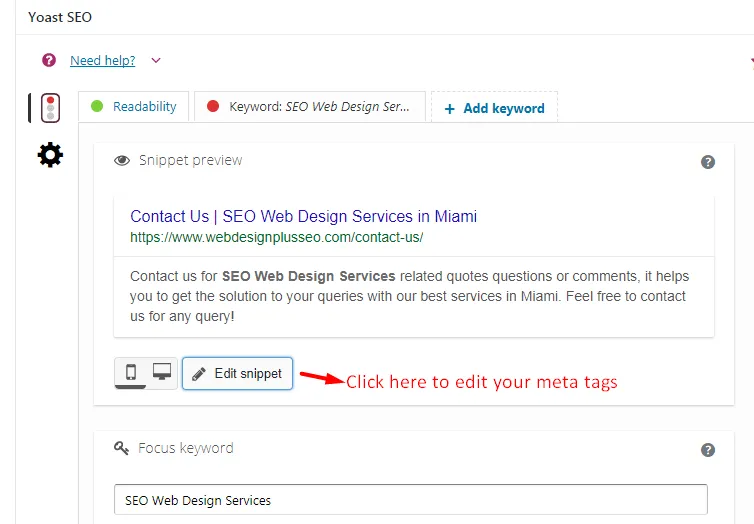The image size is (754, 524).
Task: Open the "Need help?" link
Action: 102,61
